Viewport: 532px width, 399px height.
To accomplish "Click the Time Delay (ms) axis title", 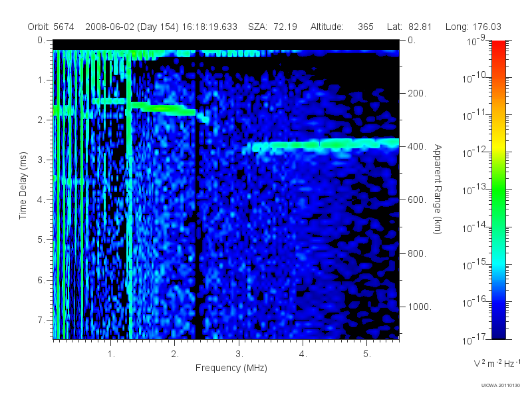I will 23,186.
